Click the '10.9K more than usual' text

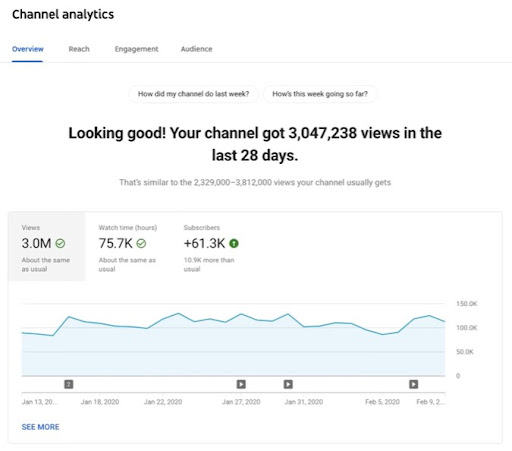click(209, 264)
